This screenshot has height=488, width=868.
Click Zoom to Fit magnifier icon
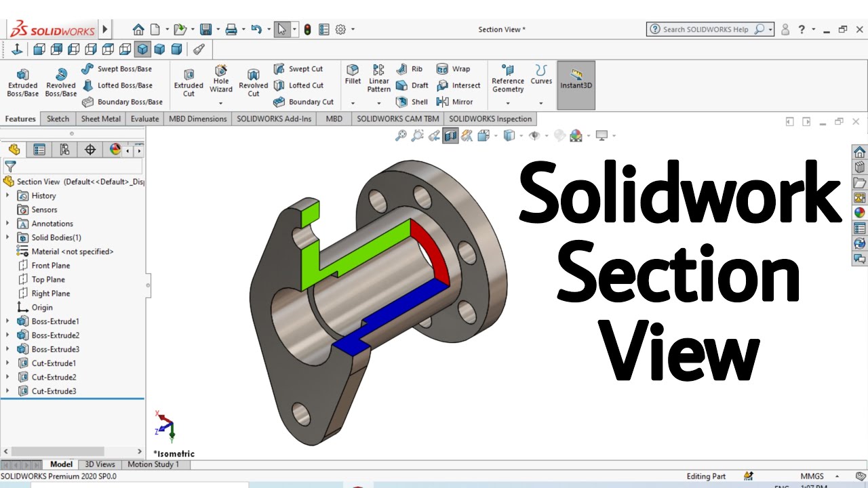401,136
